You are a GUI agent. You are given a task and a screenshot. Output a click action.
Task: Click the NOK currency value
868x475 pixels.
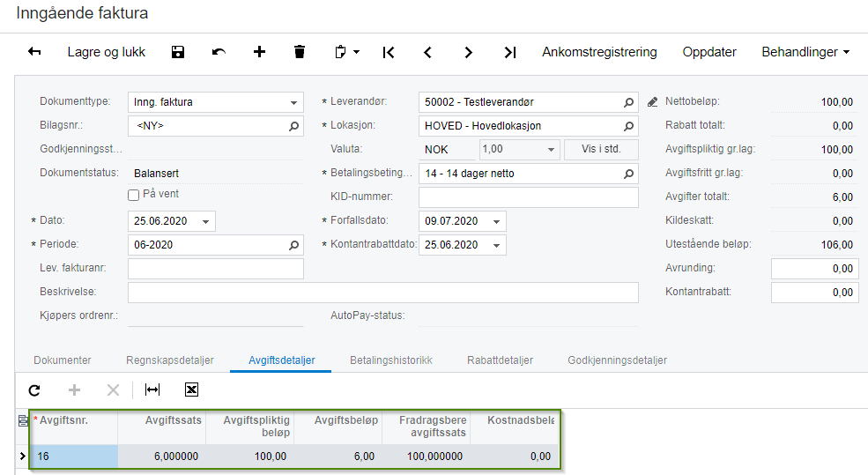coord(436,150)
